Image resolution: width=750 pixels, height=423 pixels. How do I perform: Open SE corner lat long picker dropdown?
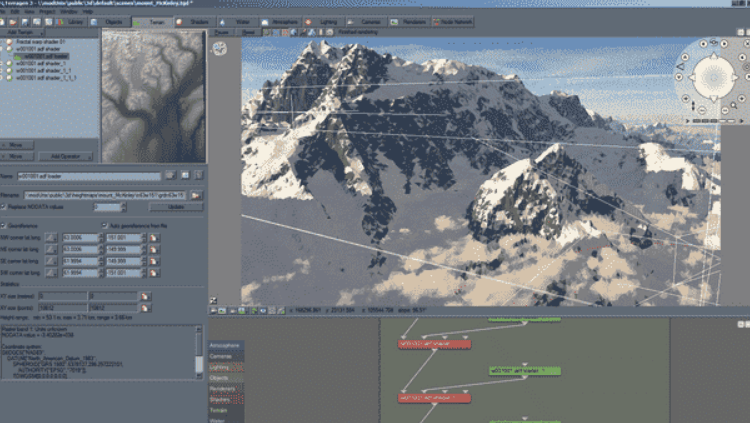tap(51, 261)
